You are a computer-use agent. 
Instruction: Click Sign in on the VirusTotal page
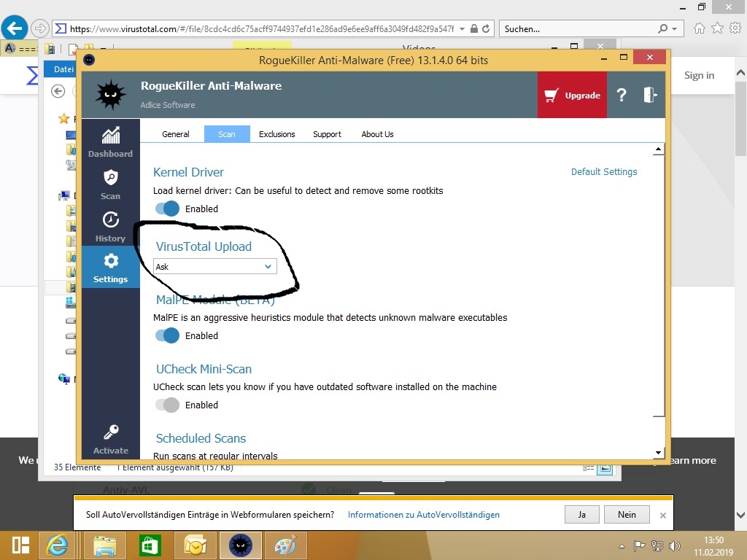(699, 75)
